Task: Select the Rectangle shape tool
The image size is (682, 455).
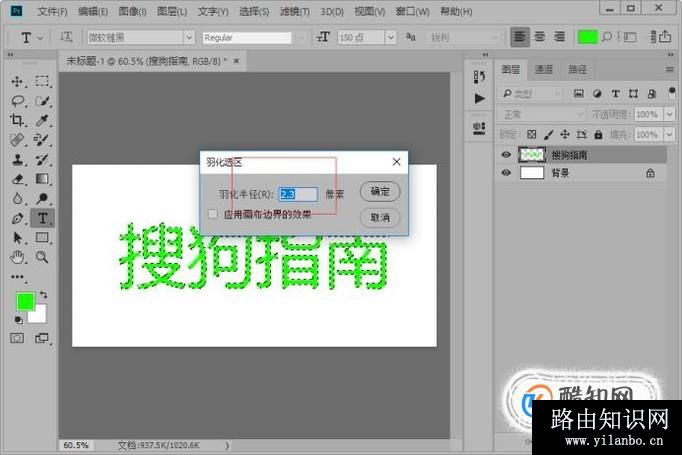Action: 42,238
